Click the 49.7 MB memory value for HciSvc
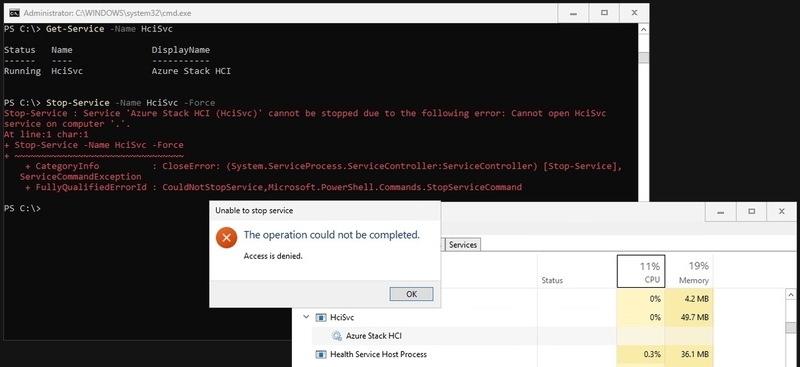The width and height of the screenshot is (800, 367). click(x=695, y=317)
